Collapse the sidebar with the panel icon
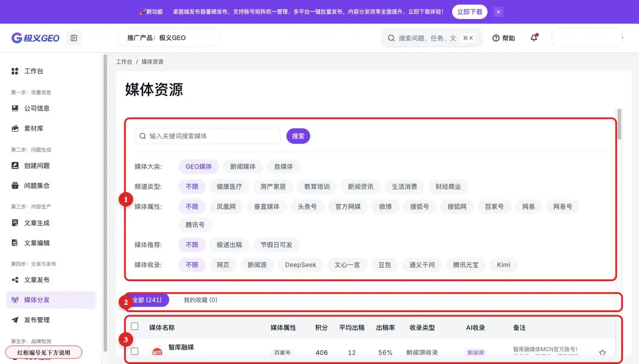Image resolution: width=639 pixels, height=364 pixels. click(x=74, y=38)
